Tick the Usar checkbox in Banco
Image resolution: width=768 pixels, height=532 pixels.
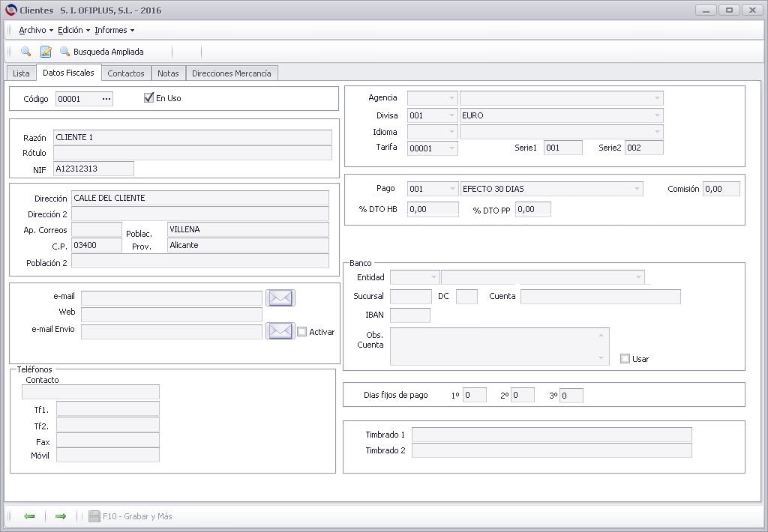[x=625, y=359]
